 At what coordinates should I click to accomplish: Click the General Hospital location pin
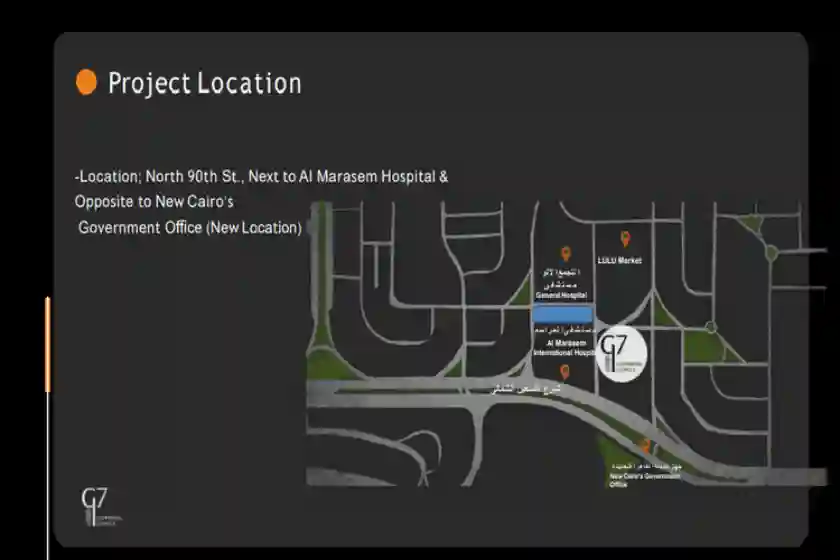[565, 254]
